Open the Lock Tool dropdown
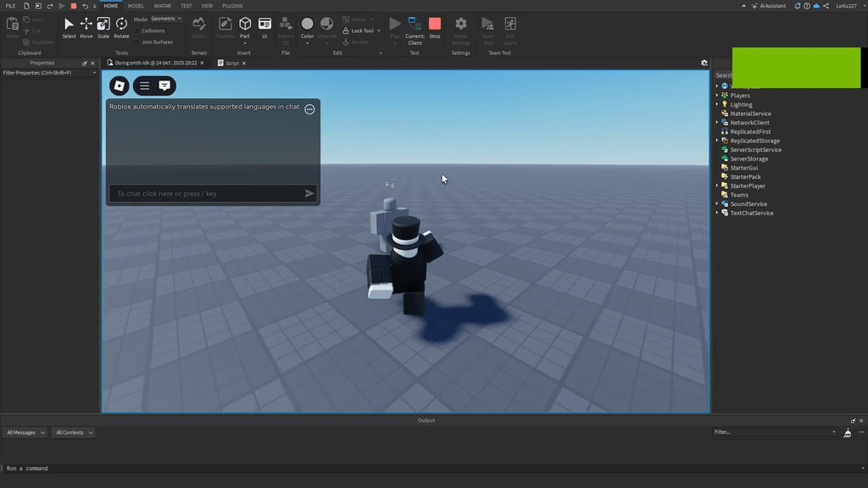Screen dimensions: 868x488 (379, 31)
